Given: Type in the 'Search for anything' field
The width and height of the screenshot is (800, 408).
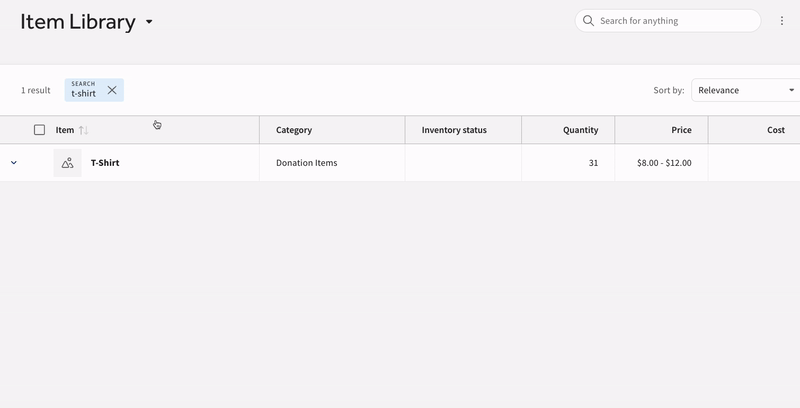Looking at the screenshot, I should point(675,21).
